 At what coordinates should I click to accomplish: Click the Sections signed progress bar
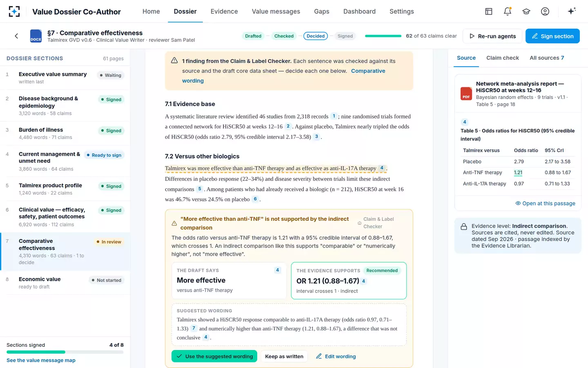coord(65,352)
